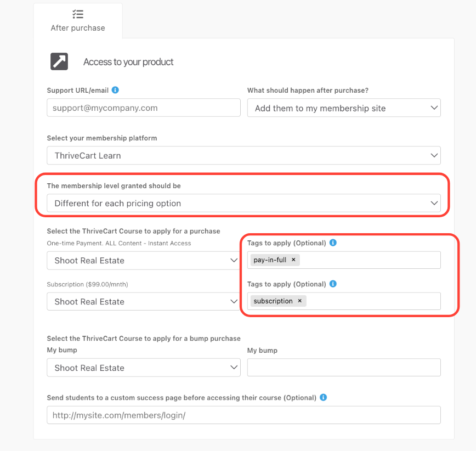
Task: Click the Support URL/email input field
Action: pos(143,108)
